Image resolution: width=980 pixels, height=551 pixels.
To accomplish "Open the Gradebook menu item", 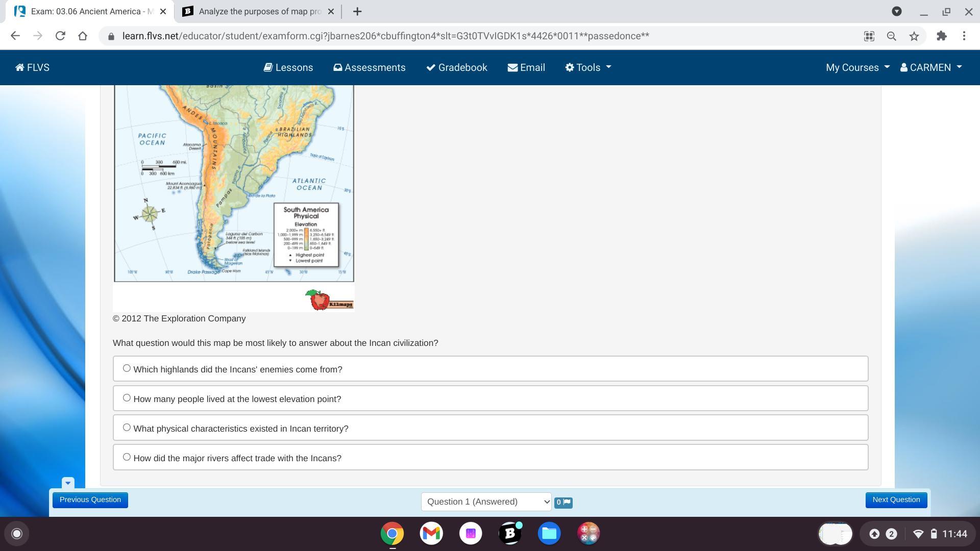I will (457, 68).
